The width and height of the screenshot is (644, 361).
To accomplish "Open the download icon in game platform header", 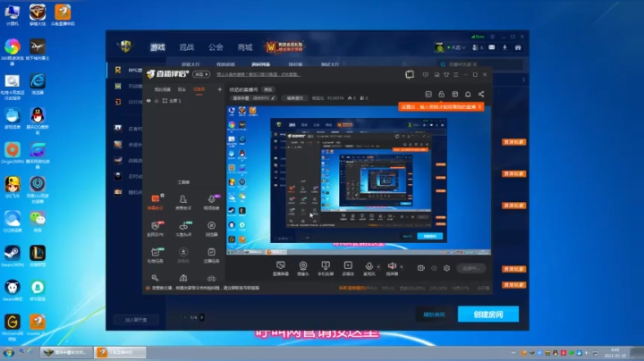I will tap(504, 47).
